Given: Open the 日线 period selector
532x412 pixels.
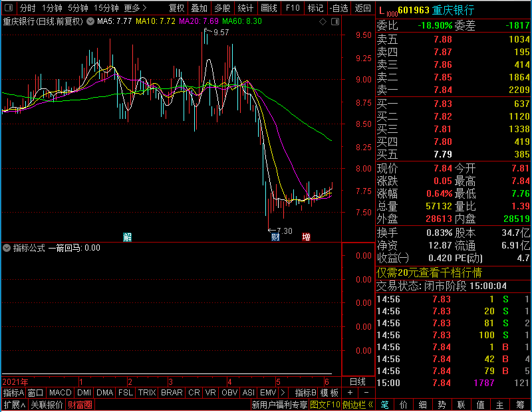Looking at the screenshot, I should tap(358, 382).
